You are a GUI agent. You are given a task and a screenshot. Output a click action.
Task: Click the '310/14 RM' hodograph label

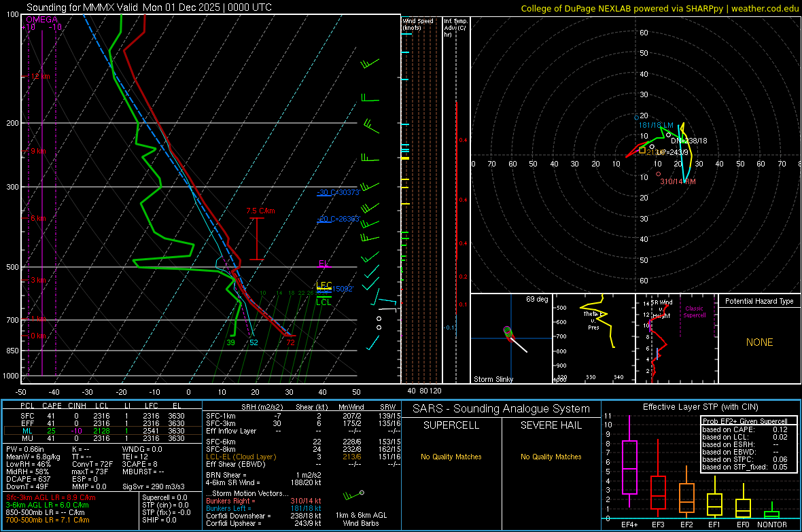click(678, 181)
